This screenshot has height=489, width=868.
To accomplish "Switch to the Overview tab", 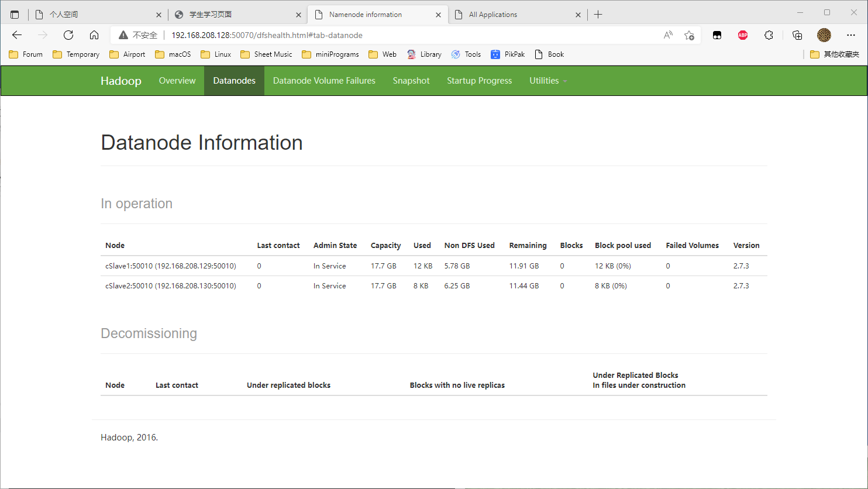I will click(x=177, y=81).
